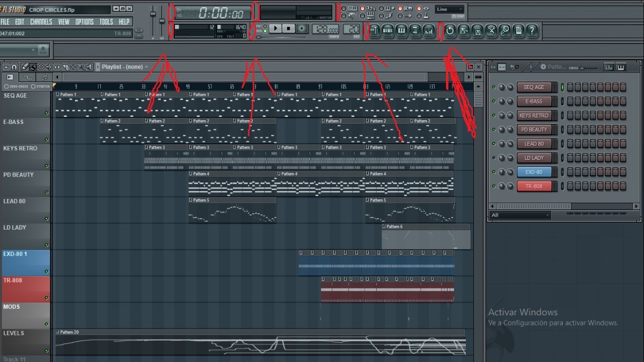This screenshot has height=362, width=644.
Task: Click the one-click recording microphone icon
Action: tap(504, 31)
